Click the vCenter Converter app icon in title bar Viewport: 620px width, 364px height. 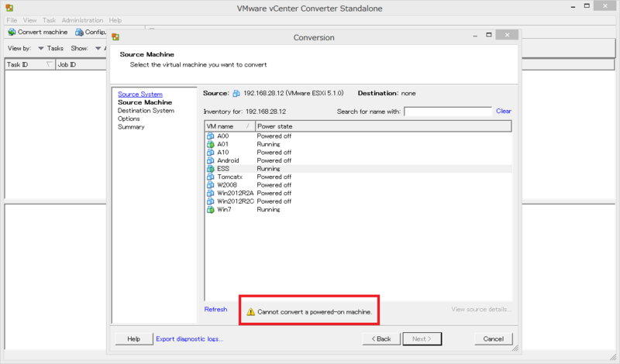click(x=9, y=8)
